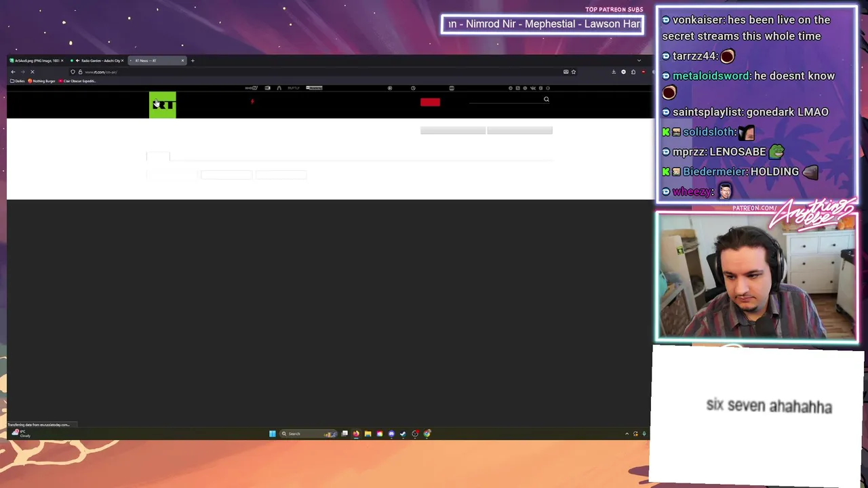
Task: Click the forward navigation arrow
Action: click(22, 72)
